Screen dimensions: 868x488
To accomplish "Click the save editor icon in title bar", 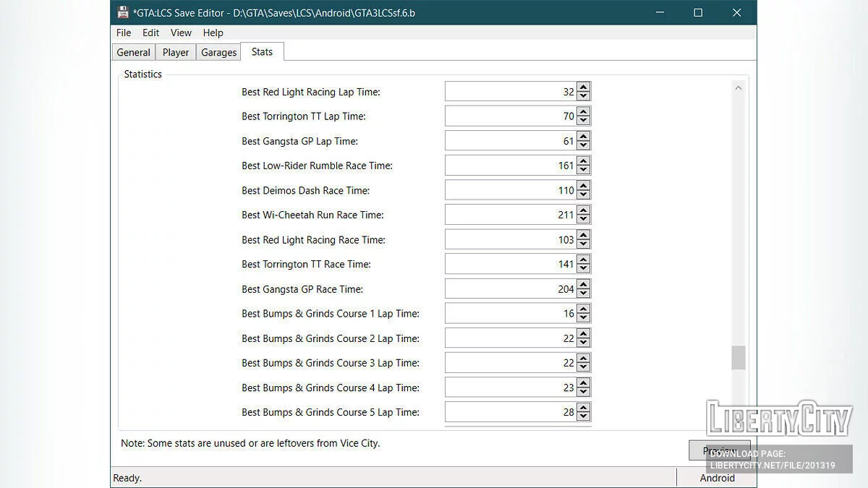I will pos(122,12).
